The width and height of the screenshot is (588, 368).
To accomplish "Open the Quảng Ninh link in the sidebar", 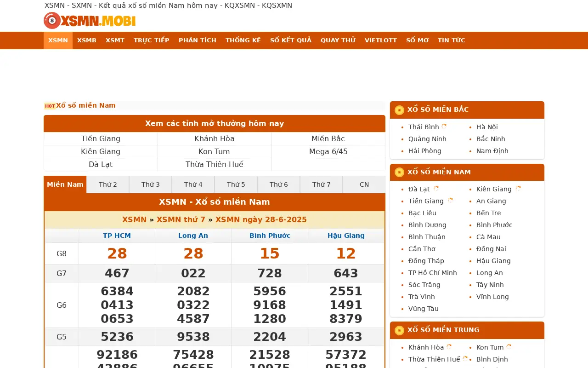I will (x=427, y=139).
